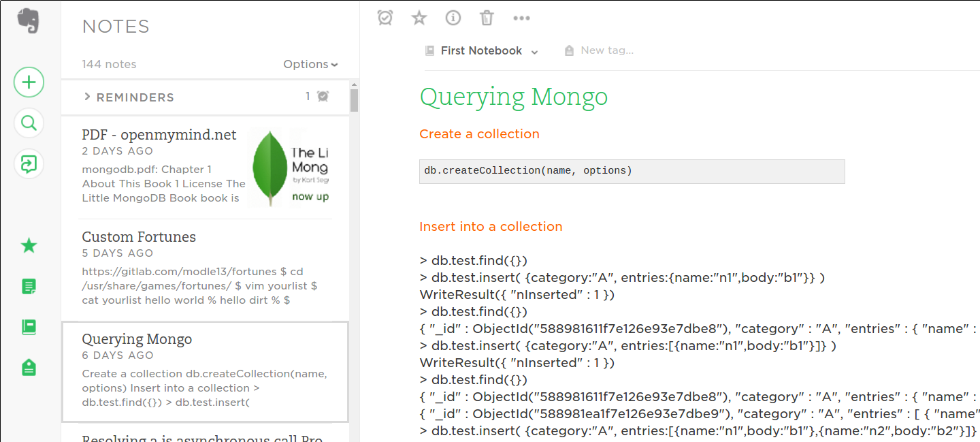This screenshot has width=980, height=442.
Task: Click the New tag input field
Action: click(607, 50)
